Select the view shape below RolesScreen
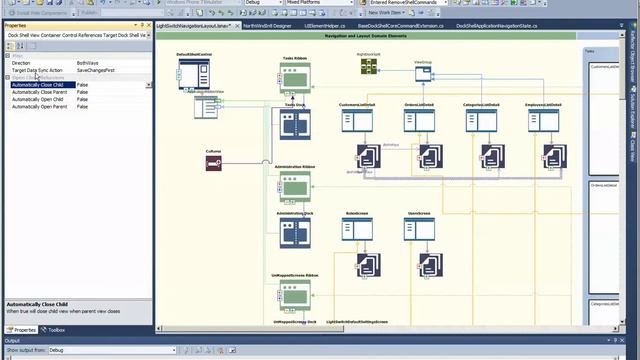The width and height of the screenshot is (640, 360). pyautogui.click(x=369, y=265)
